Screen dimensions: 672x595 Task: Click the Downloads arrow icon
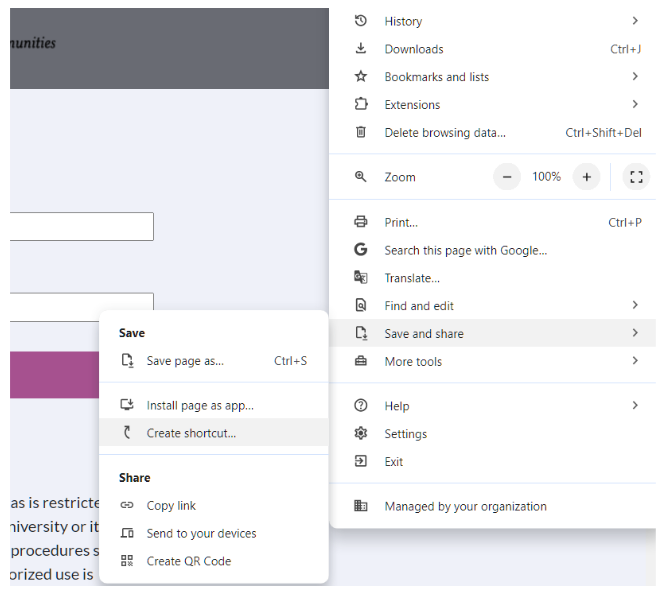(x=361, y=49)
